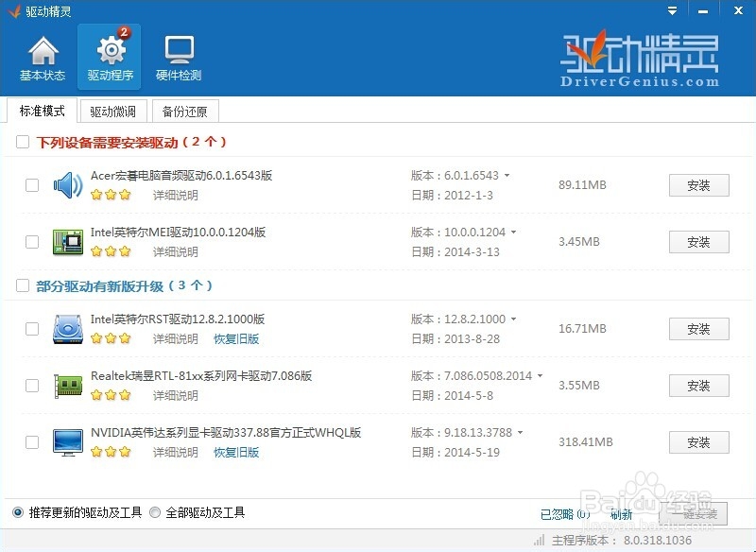Select 全部驱动及工具 radio option
Viewport: 756px width, 552px height.
[155, 512]
